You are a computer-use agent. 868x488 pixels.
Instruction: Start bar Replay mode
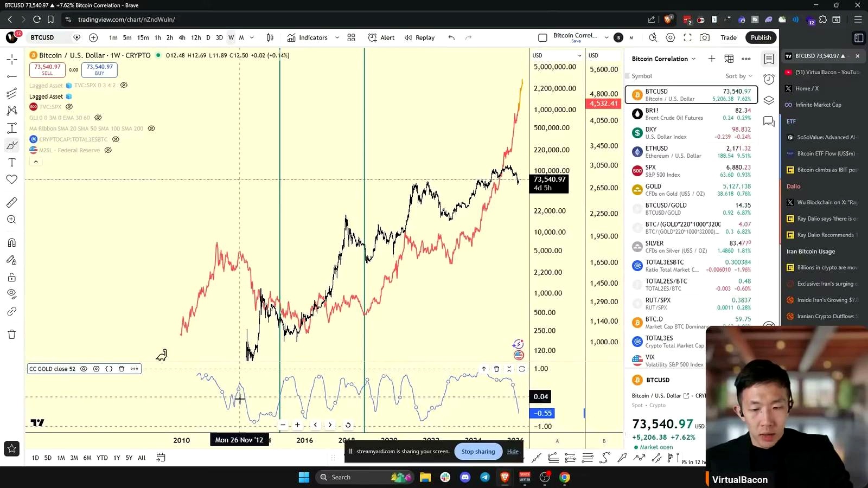419,37
